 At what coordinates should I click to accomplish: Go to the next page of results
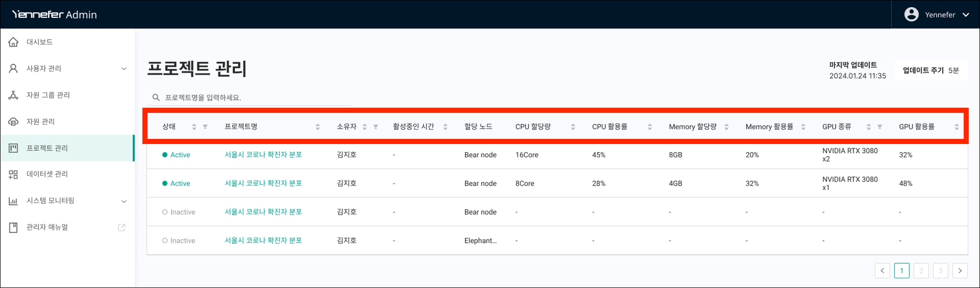pos(960,271)
